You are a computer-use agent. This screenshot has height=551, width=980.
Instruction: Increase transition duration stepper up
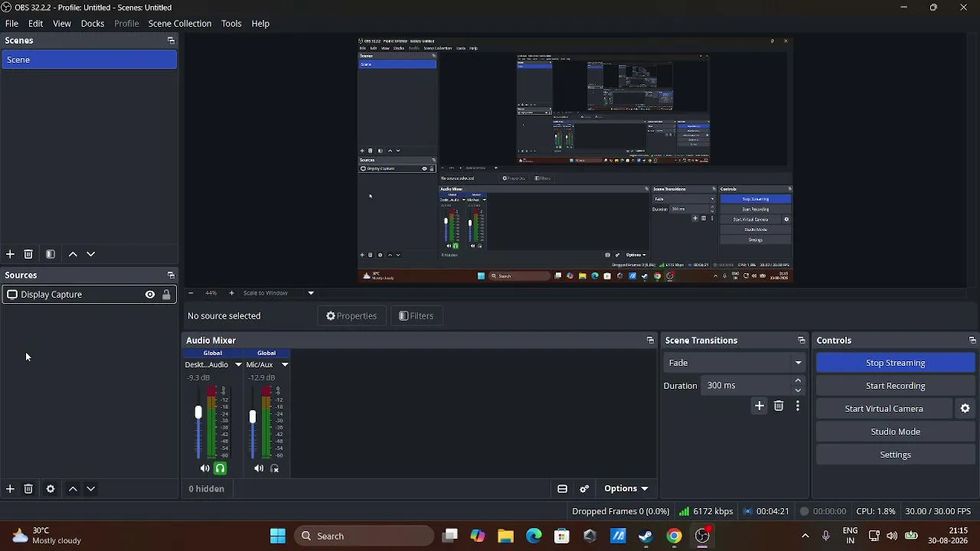click(798, 381)
